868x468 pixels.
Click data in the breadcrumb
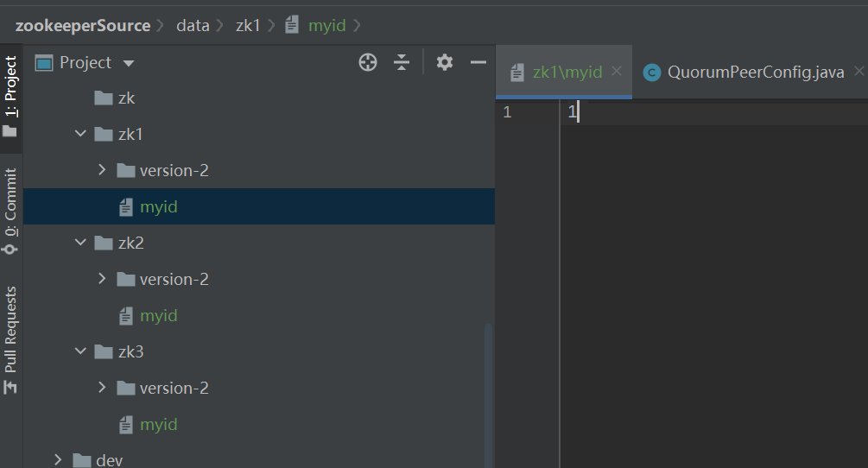pyautogui.click(x=193, y=25)
